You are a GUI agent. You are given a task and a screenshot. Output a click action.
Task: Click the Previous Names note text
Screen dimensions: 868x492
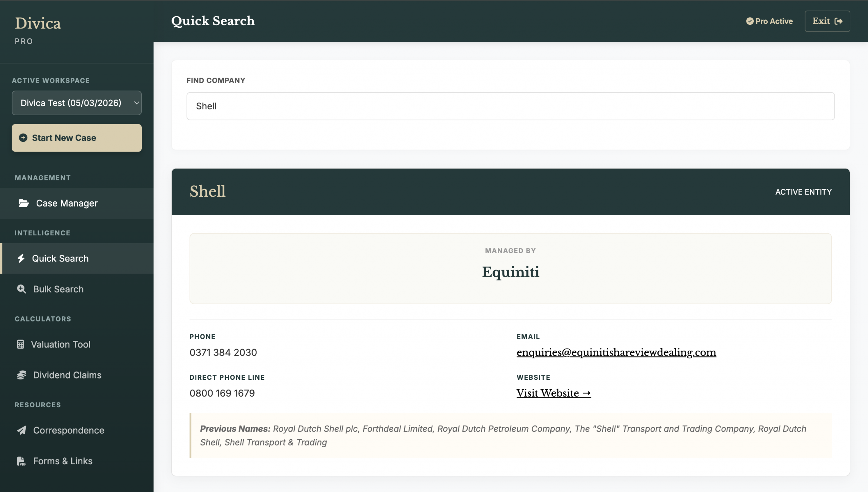tap(511, 435)
